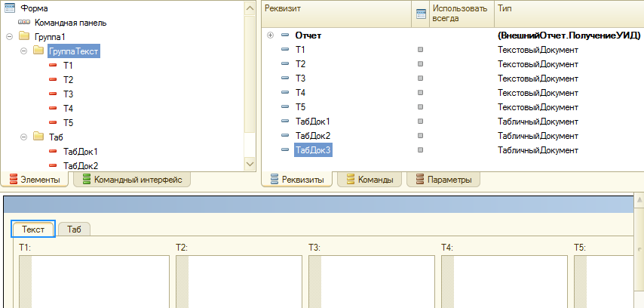Click the attribute icon beside ТабДок3 in Реквизит list
The height and width of the screenshot is (308, 644).
tap(284, 150)
